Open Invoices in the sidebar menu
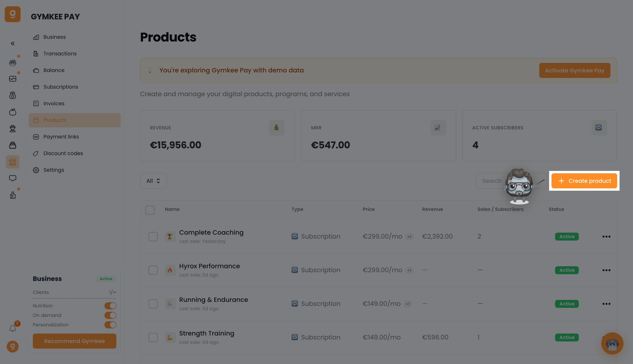The width and height of the screenshot is (633, 364). [x=74, y=104]
